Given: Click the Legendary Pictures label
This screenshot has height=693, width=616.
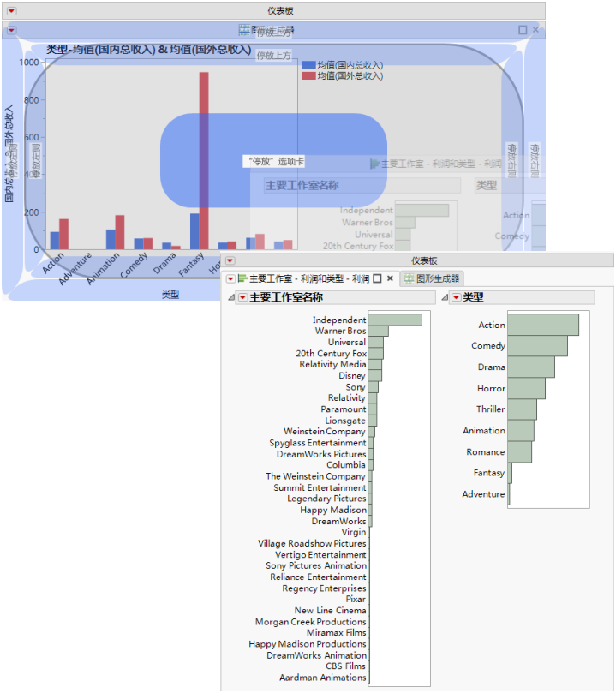Looking at the screenshot, I should coord(326,499).
